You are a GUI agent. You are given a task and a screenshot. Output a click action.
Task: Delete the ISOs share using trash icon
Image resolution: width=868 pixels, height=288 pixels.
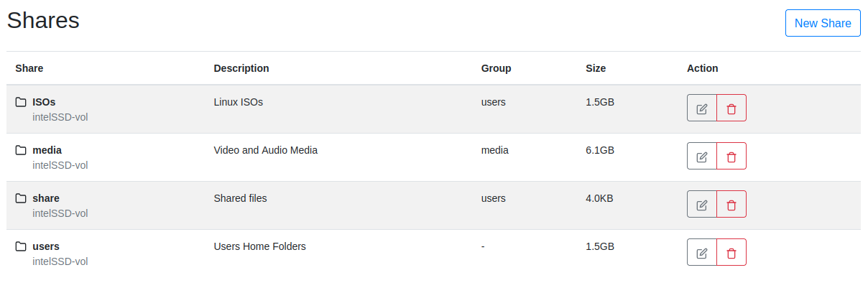pos(731,108)
